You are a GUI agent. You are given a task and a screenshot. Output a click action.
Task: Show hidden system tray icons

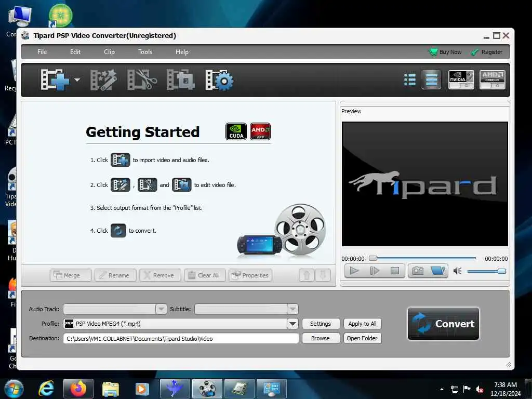[442, 389]
